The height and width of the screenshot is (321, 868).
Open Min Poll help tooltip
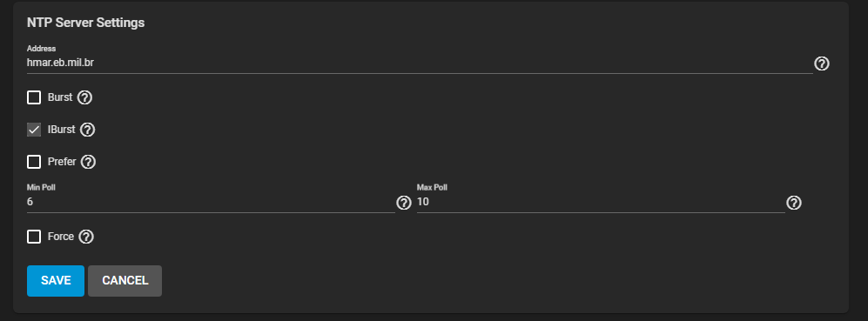pos(404,203)
